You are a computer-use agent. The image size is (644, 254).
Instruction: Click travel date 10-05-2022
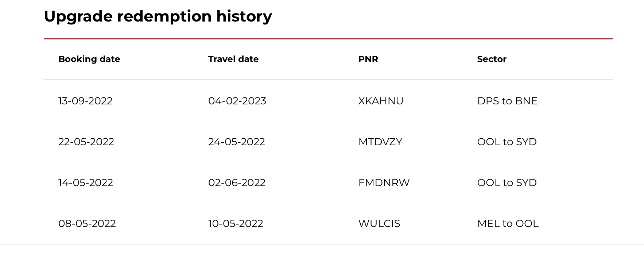pyautogui.click(x=236, y=223)
